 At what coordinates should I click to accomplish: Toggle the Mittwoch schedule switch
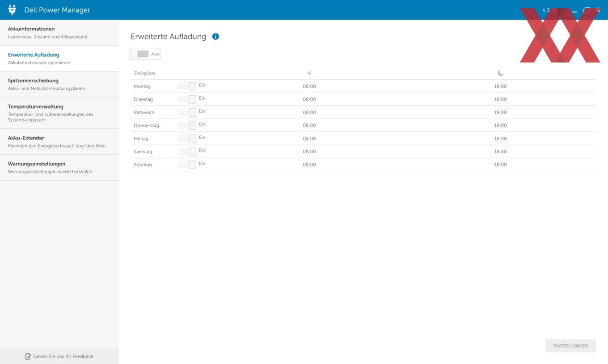click(x=187, y=112)
